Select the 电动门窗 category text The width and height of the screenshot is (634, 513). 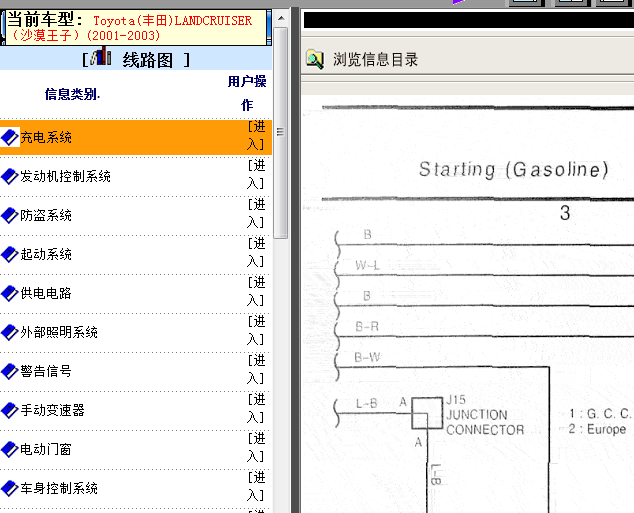point(46,449)
